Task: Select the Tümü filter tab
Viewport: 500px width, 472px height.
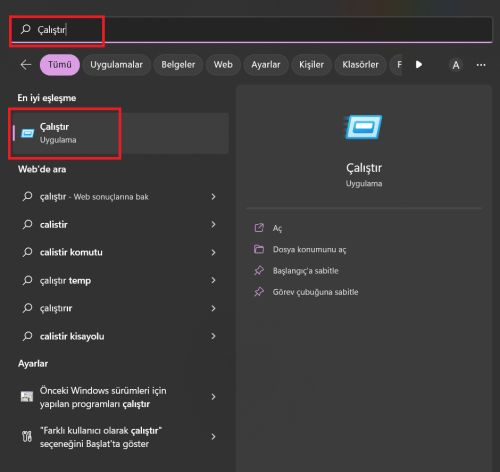Action: coord(60,65)
